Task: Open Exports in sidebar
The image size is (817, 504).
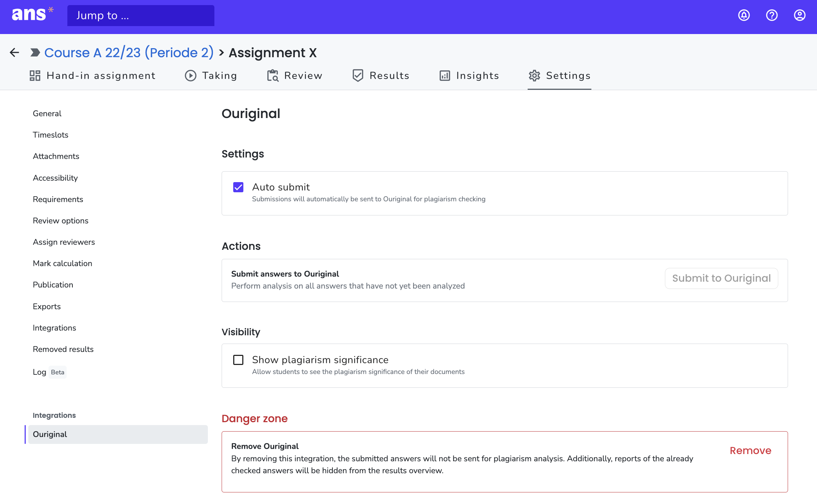Action: click(x=47, y=306)
